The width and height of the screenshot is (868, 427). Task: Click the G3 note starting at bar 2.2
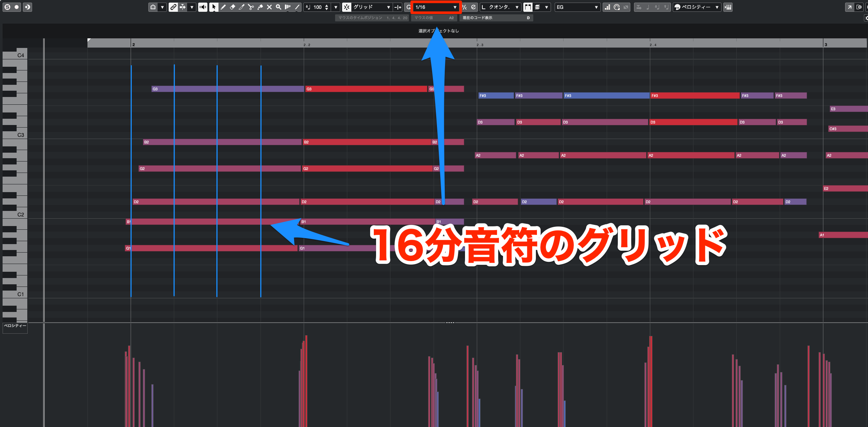366,89
